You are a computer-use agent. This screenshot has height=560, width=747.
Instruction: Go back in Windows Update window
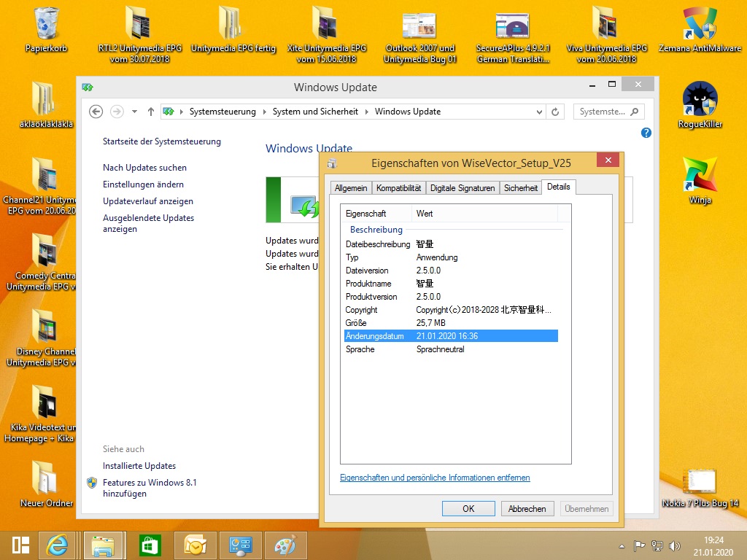96,112
